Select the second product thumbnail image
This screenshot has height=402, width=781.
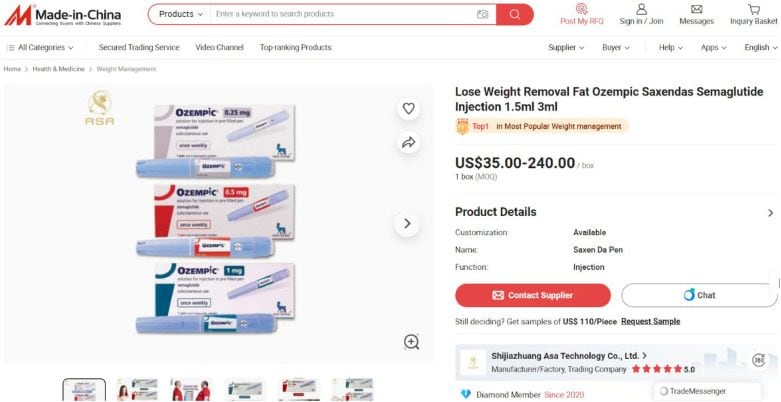pos(137,390)
